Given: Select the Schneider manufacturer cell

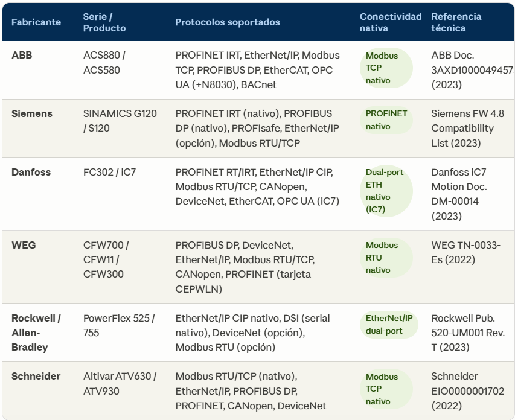Looking at the screenshot, I should (x=36, y=376).
